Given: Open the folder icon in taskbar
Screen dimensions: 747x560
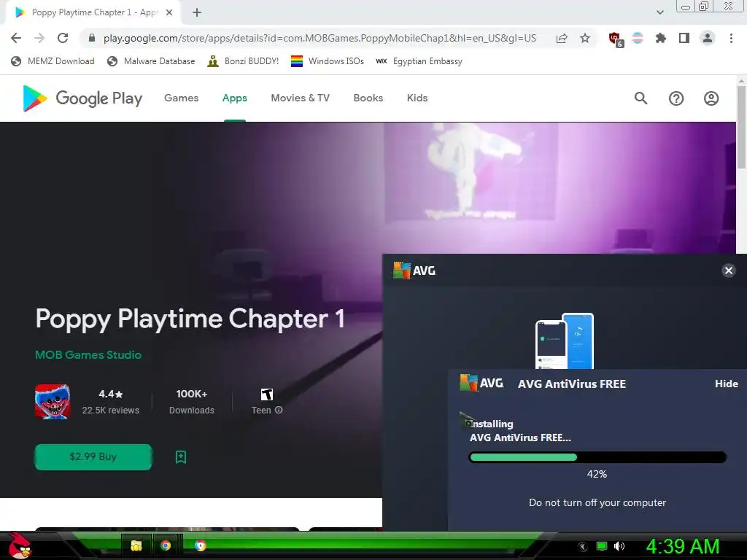Looking at the screenshot, I should click(136, 545).
